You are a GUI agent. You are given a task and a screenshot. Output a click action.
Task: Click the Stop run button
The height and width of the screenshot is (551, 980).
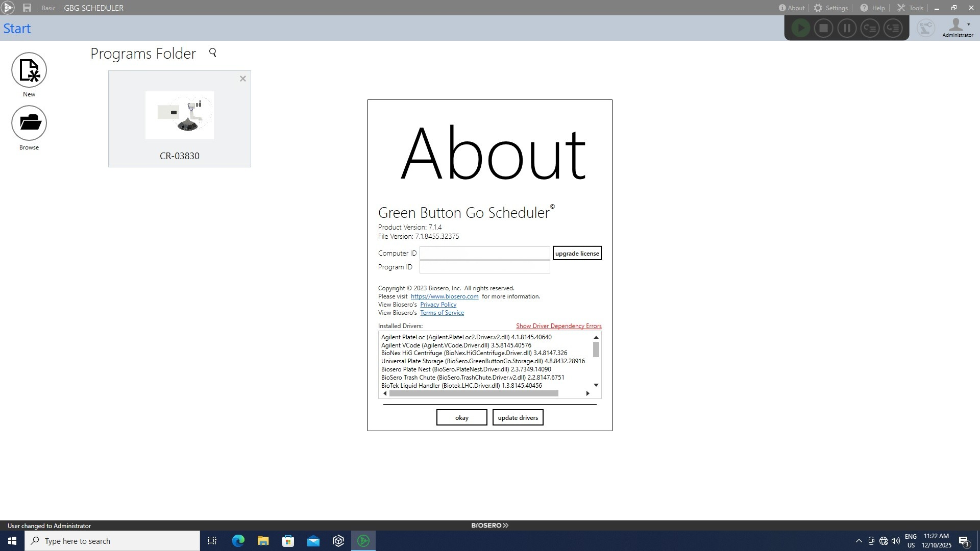point(823,28)
